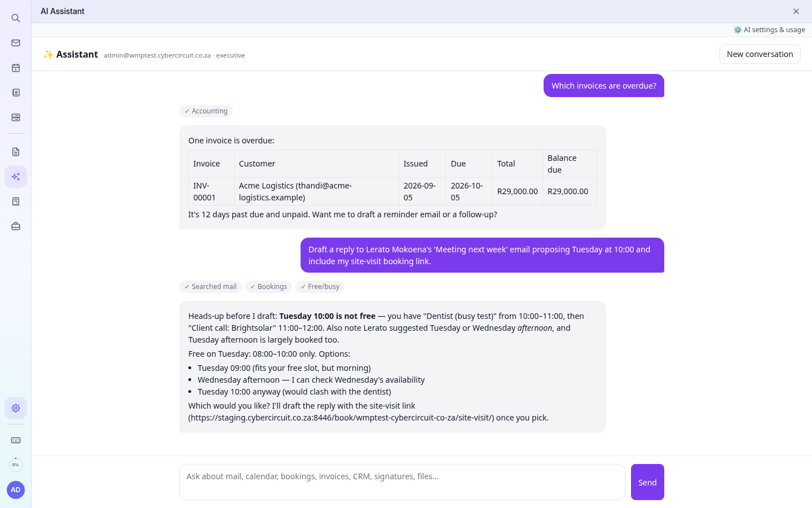Click the Assistant heading with sparkles
The width and height of the screenshot is (812, 508).
(x=70, y=54)
